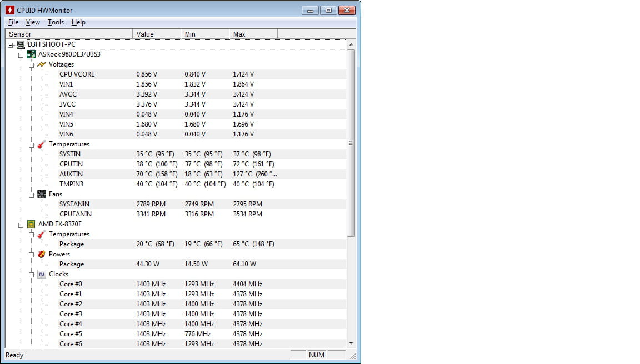640x364 pixels.
Task: Click the 127 °C AUXTIN max value
Action: (254, 174)
